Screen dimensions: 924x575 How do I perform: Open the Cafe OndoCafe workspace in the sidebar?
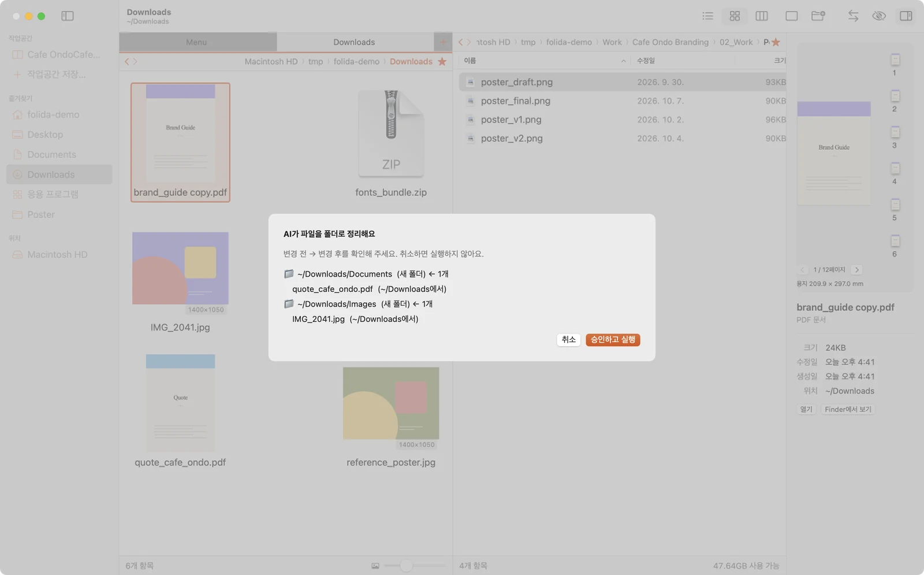point(59,54)
